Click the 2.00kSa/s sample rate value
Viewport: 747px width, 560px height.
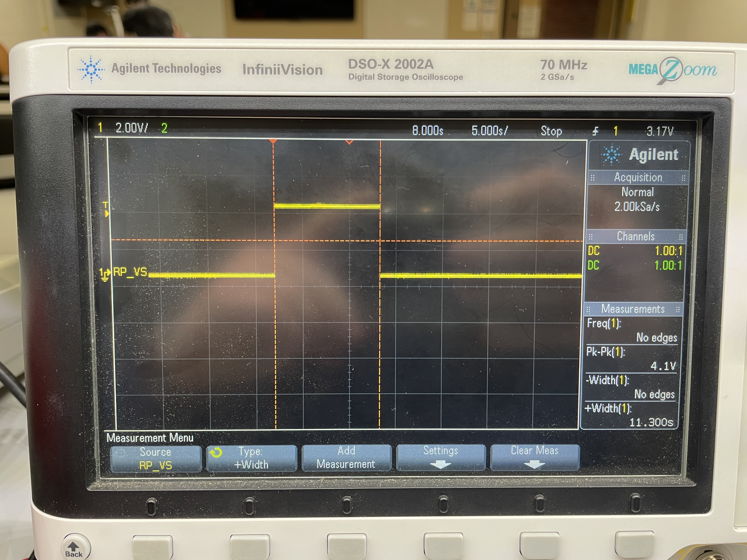pyautogui.click(x=637, y=207)
